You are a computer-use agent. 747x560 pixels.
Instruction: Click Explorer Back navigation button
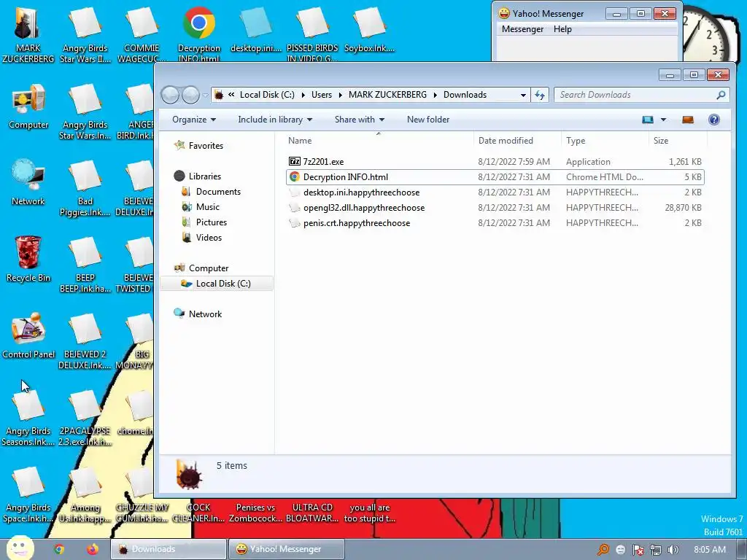pos(170,95)
